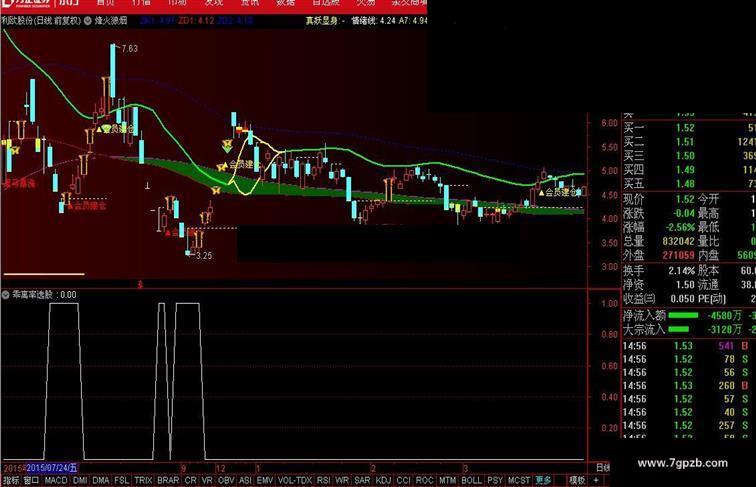
Task: Click the stock title 利欧股份 label
Action: coord(17,21)
